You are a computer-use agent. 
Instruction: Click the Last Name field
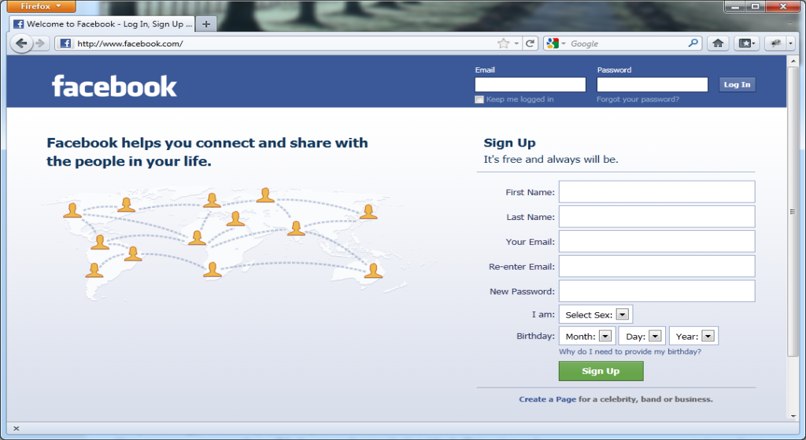[657, 216]
